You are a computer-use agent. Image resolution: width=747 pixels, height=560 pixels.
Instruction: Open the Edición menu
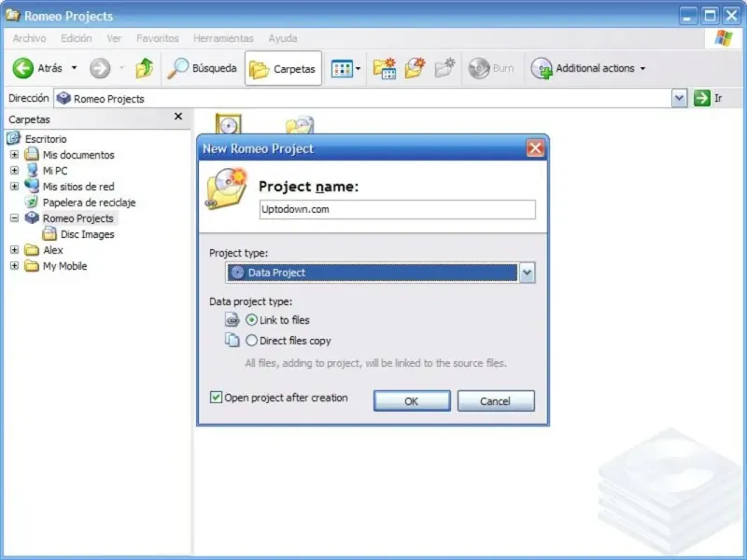(77, 38)
